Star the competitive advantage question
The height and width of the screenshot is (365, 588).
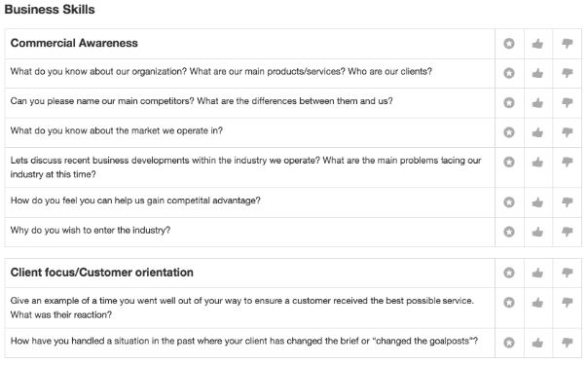pos(509,202)
